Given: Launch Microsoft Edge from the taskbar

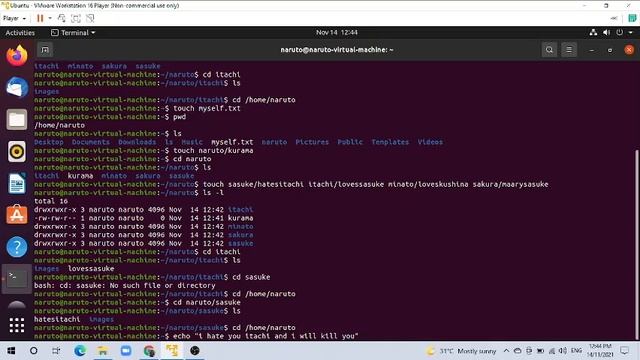Looking at the screenshot, I should pos(80,351).
